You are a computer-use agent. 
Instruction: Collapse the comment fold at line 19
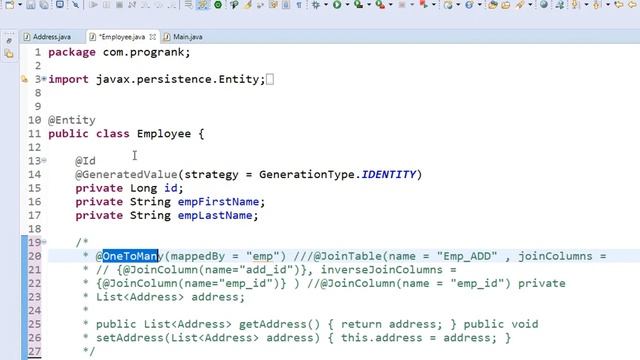click(x=44, y=242)
